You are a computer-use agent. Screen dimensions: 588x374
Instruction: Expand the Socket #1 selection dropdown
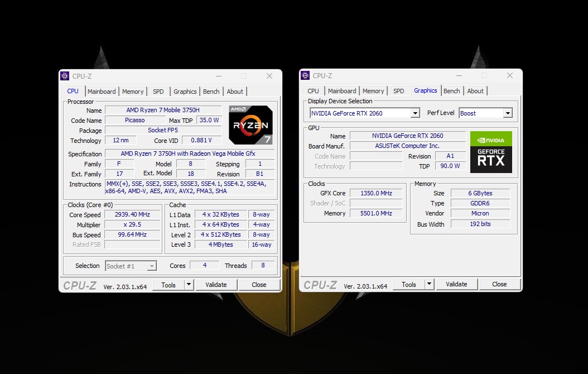(x=152, y=266)
